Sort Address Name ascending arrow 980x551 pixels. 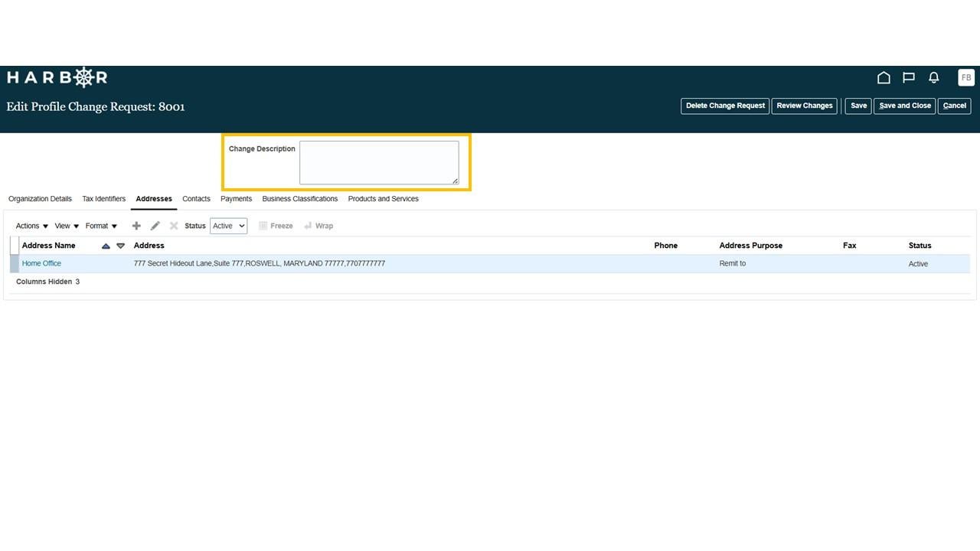click(106, 246)
